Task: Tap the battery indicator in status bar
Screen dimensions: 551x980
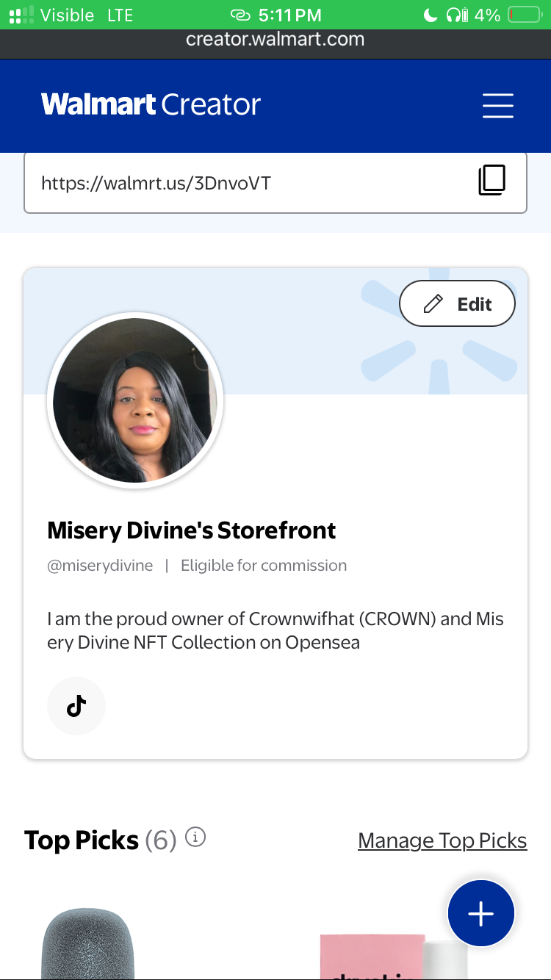Action: pos(523,15)
